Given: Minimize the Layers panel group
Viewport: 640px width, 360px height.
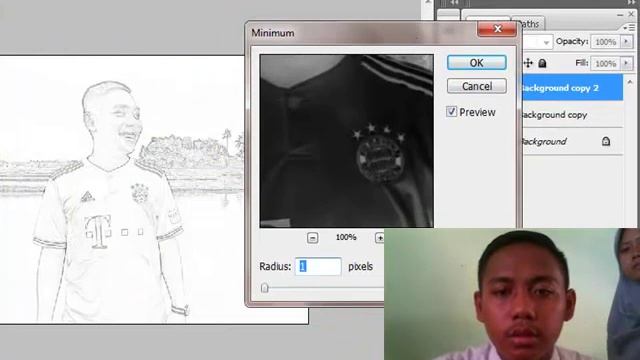Looking at the screenshot, I should click(x=620, y=15).
